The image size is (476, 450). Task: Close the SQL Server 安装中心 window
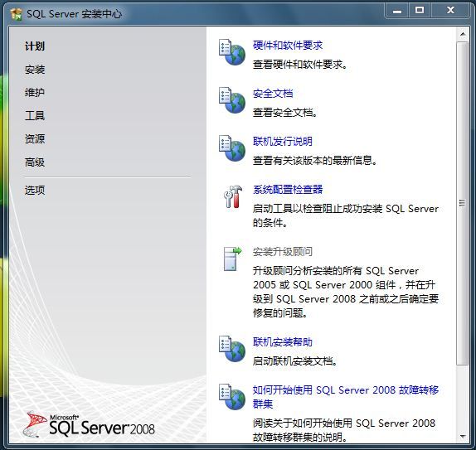point(450,11)
